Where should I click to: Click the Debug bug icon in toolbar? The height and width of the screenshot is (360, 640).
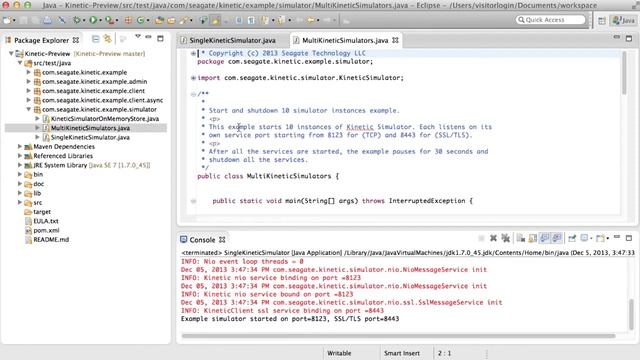click(77, 20)
